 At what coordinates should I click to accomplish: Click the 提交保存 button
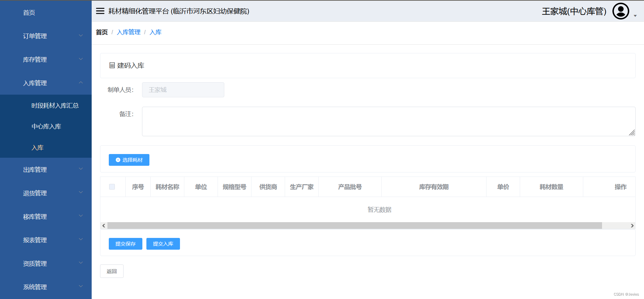[x=126, y=244]
